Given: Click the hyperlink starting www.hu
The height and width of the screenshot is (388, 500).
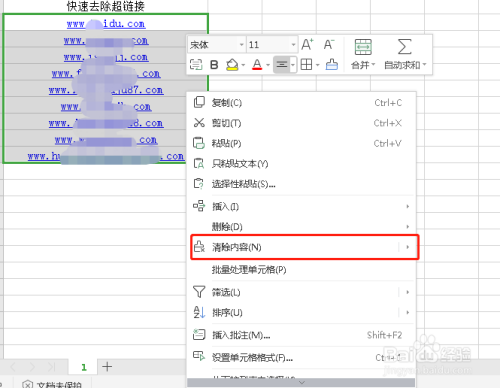Looking at the screenshot, I should [106, 156].
